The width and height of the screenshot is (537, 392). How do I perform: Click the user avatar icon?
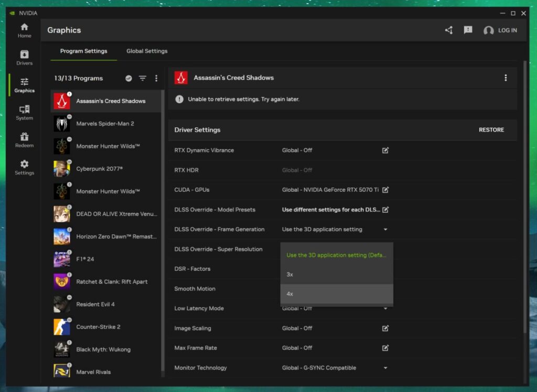(488, 30)
